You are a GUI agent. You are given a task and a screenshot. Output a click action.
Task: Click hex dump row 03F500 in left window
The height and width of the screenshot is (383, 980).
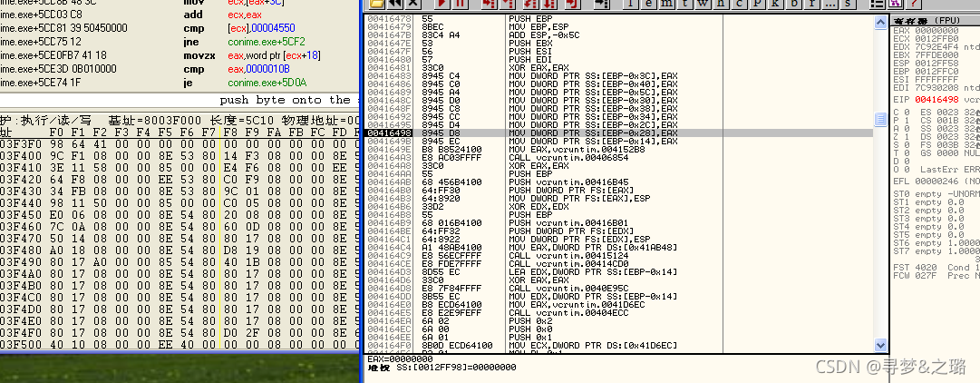pyautogui.click(x=180, y=344)
